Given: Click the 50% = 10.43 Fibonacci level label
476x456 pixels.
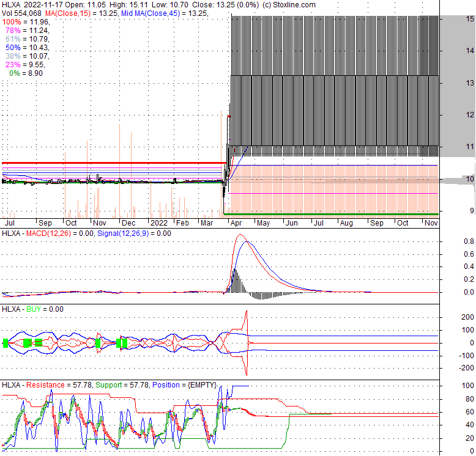Looking at the screenshot, I should tap(26, 47).
